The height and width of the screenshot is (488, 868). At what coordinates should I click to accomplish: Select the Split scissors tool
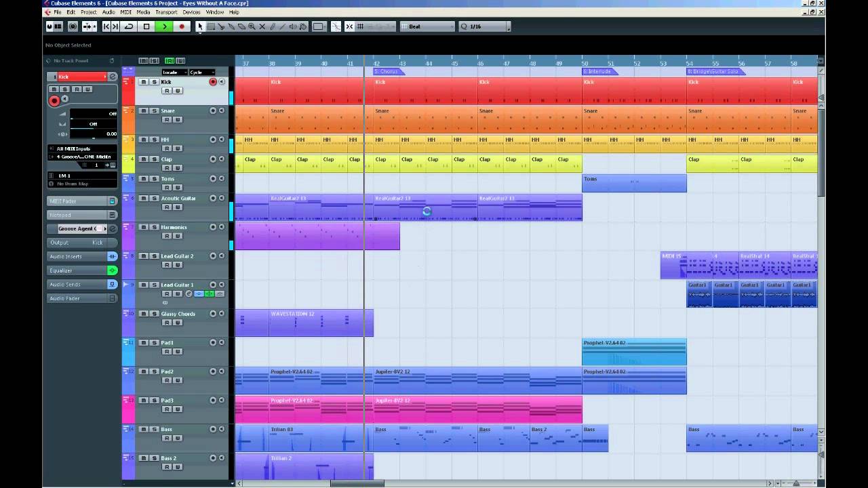tap(221, 26)
